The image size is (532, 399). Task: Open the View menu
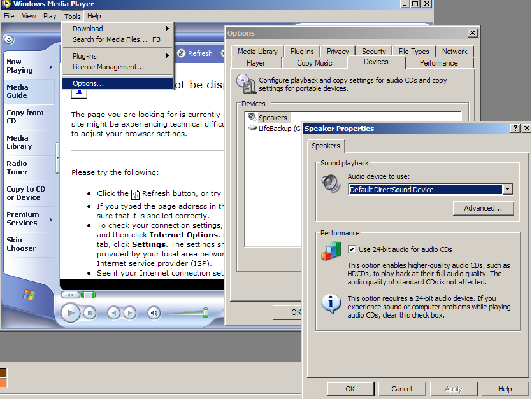tap(29, 16)
